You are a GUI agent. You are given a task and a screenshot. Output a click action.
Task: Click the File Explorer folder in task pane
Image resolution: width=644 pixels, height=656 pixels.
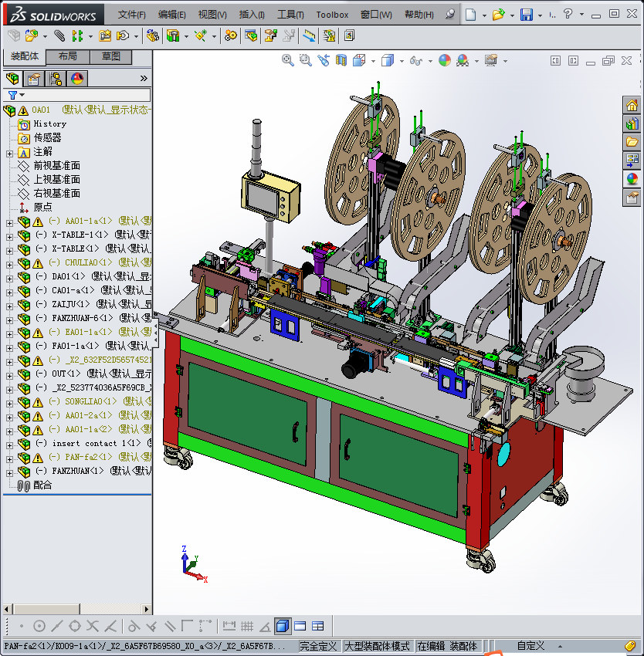coord(632,142)
